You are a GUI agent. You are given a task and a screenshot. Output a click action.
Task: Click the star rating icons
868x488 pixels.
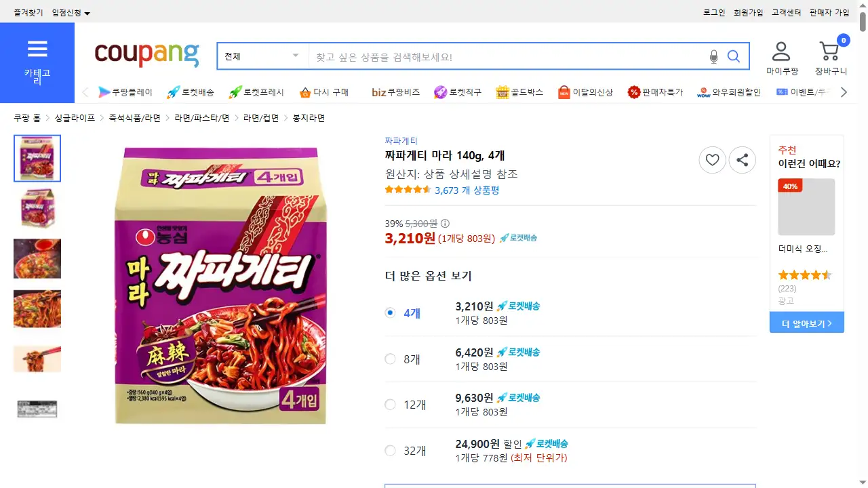[x=408, y=190]
